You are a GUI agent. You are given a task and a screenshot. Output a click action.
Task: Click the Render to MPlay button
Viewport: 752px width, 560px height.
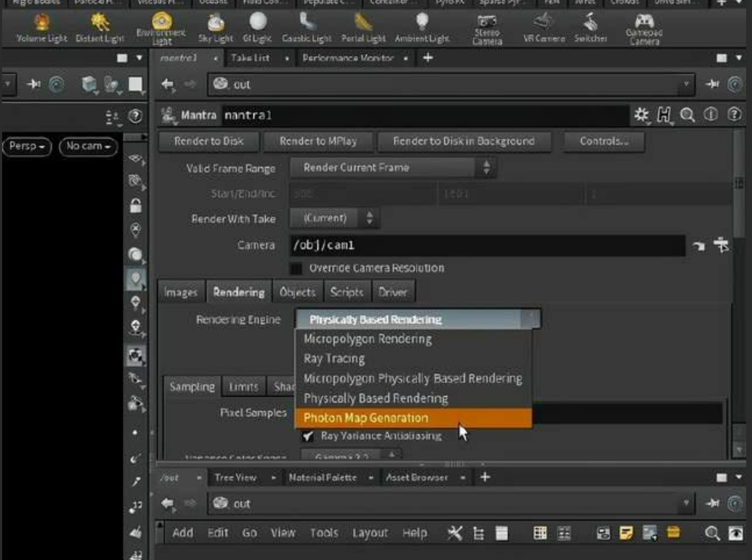318,142
